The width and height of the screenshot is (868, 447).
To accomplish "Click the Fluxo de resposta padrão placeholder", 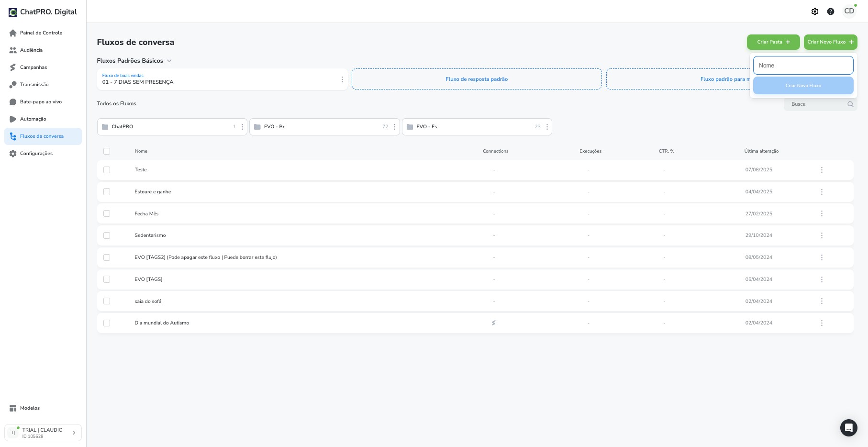I will pyautogui.click(x=477, y=79).
